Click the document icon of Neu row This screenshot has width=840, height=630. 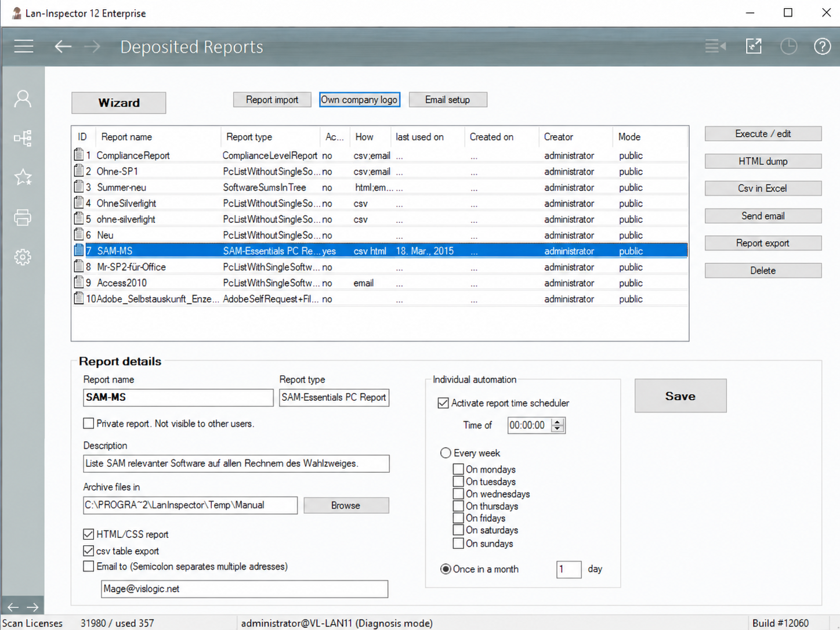click(79, 234)
